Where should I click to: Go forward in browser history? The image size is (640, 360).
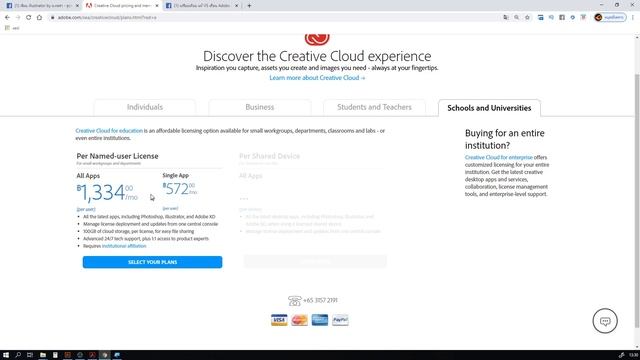tap(18, 18)
